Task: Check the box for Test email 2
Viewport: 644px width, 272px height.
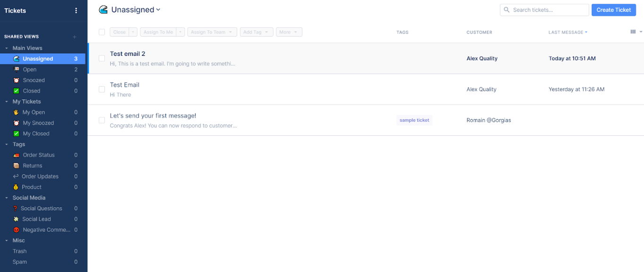Action: [x=102, y=58]
